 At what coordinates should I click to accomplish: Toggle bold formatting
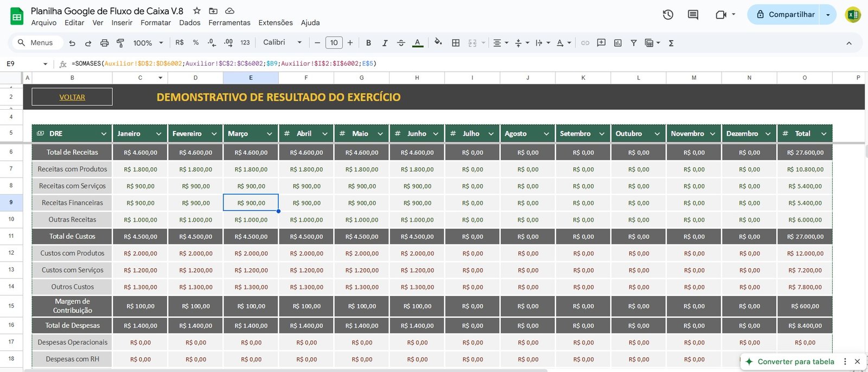tap(368, 43)
